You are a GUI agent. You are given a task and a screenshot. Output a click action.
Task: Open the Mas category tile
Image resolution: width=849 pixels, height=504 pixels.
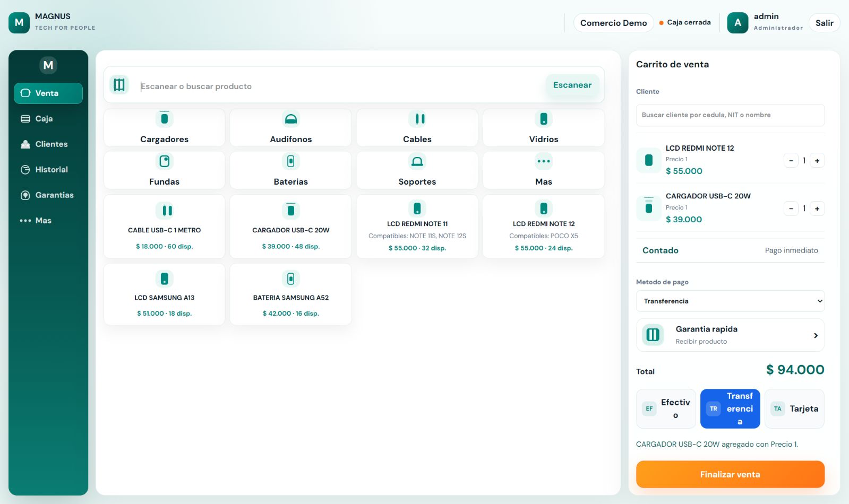[544, 170]
